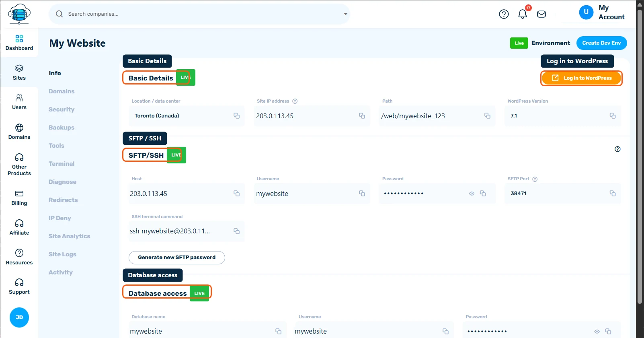Open the help question-mark icon in top bar
Screen dimensions: 644x338
click(504, 14)
